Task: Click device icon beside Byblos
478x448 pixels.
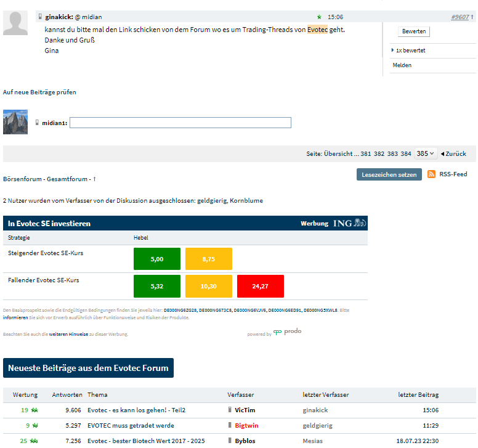Action: 230,441
